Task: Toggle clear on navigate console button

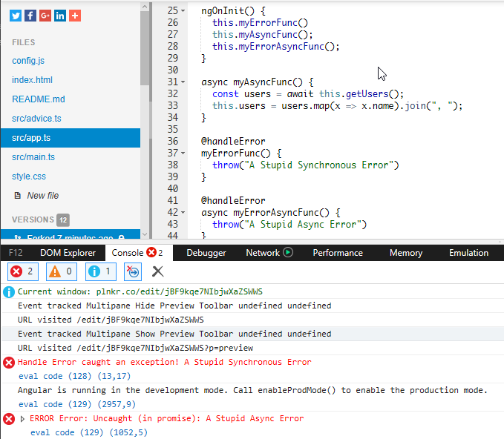Action: click(x=133, y=271)
